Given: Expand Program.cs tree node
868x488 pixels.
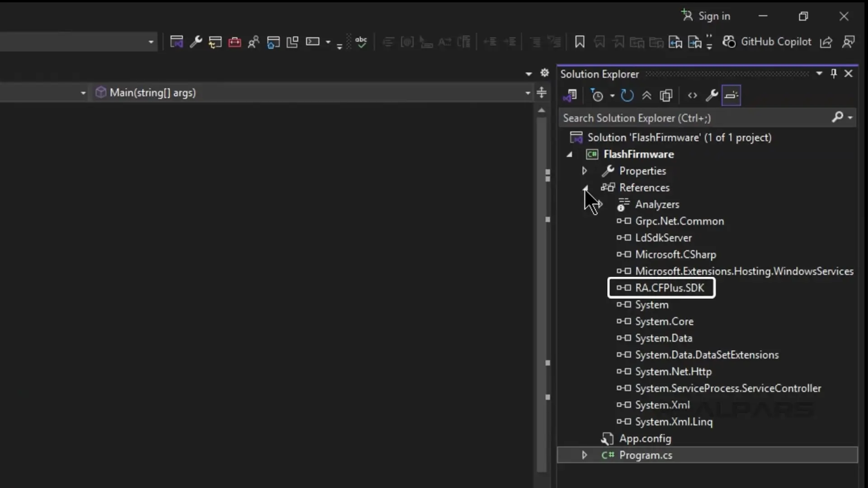Looking at the screenshot, I should [x=584, y=455].
